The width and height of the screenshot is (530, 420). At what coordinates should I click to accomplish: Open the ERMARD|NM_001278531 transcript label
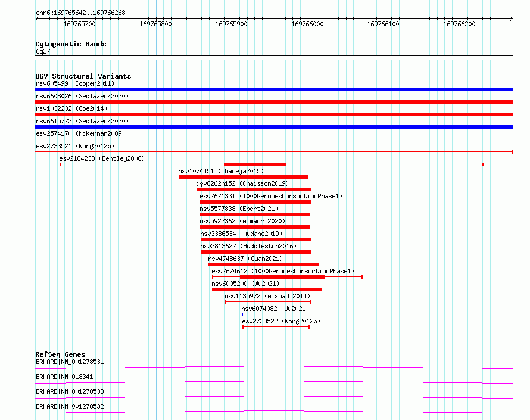tap(70, 362)
